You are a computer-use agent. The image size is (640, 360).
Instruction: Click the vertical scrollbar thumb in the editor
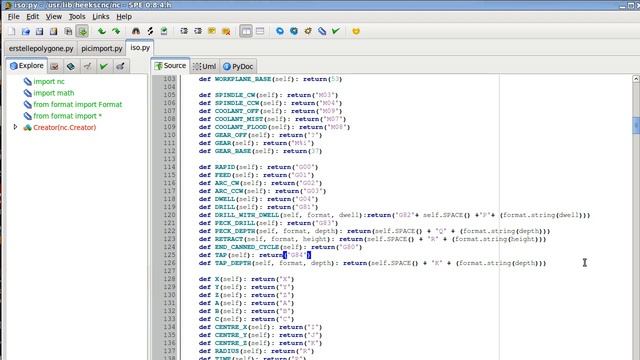(x=636, y=125)
